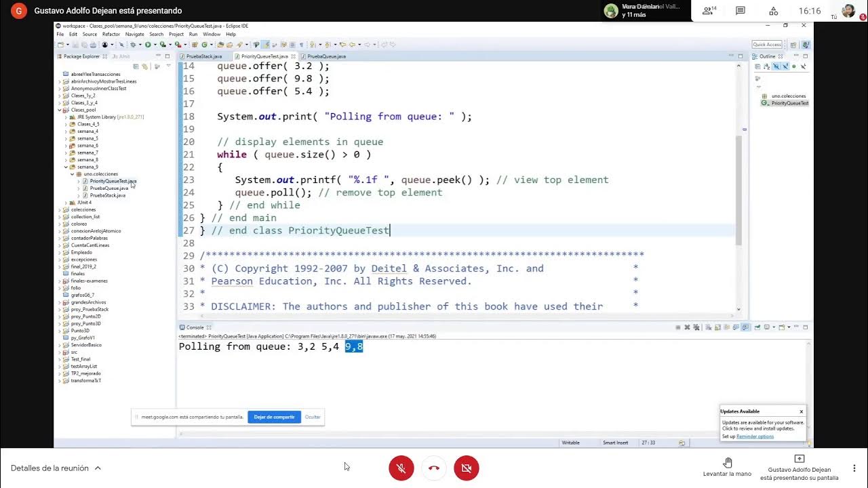This screenshot has height=488, width=868.
Task: Open Meet chat icon
Action: point(741,11)
